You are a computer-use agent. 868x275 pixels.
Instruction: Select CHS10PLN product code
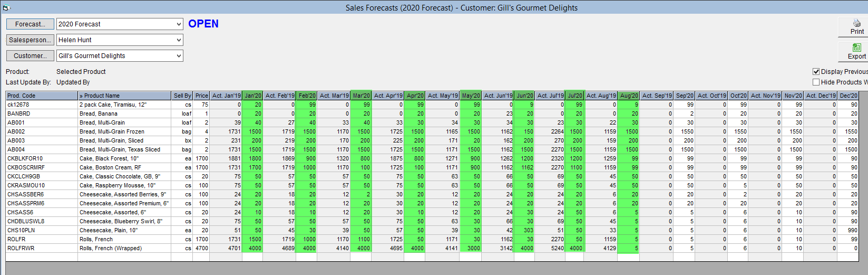tap(42, 230)
